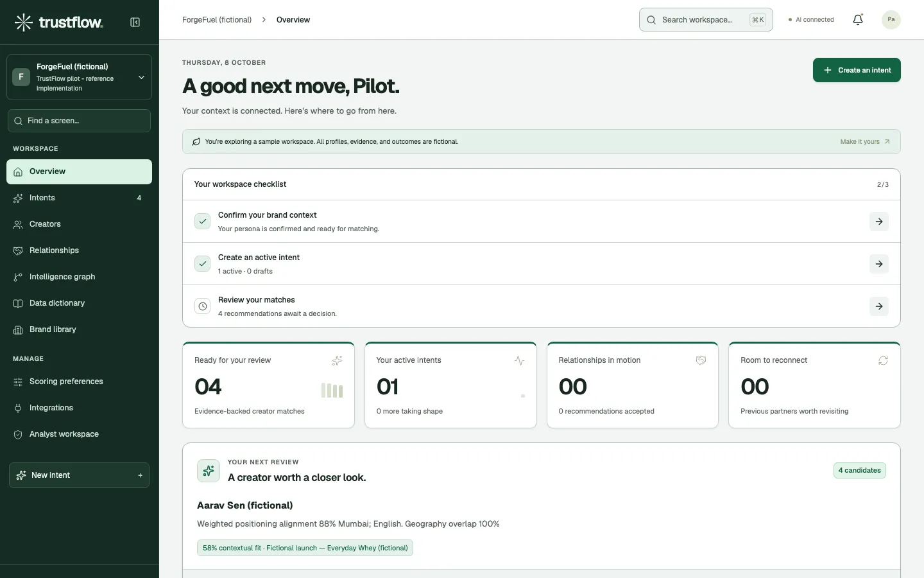Open Scoring preferences in the sidebar
The image size is (924, 578).
tap(79, 381)
